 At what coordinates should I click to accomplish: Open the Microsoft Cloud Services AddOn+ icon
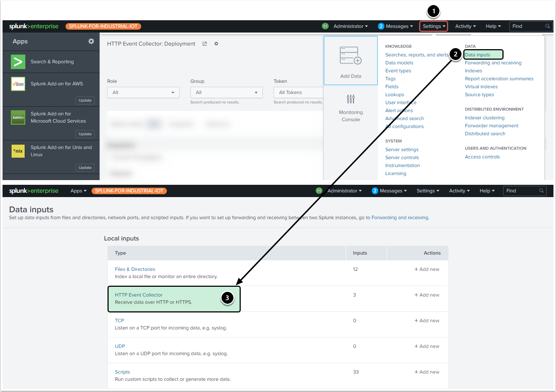pos(18,118)
